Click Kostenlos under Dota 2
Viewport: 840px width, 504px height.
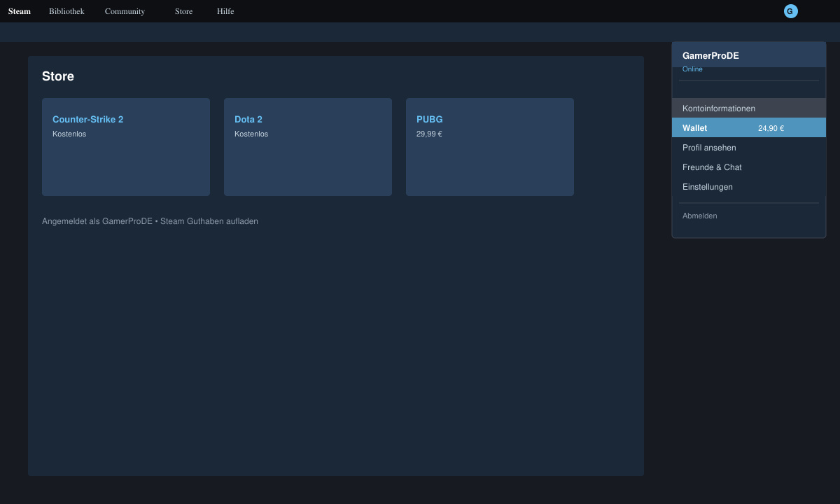click(251, 134)
